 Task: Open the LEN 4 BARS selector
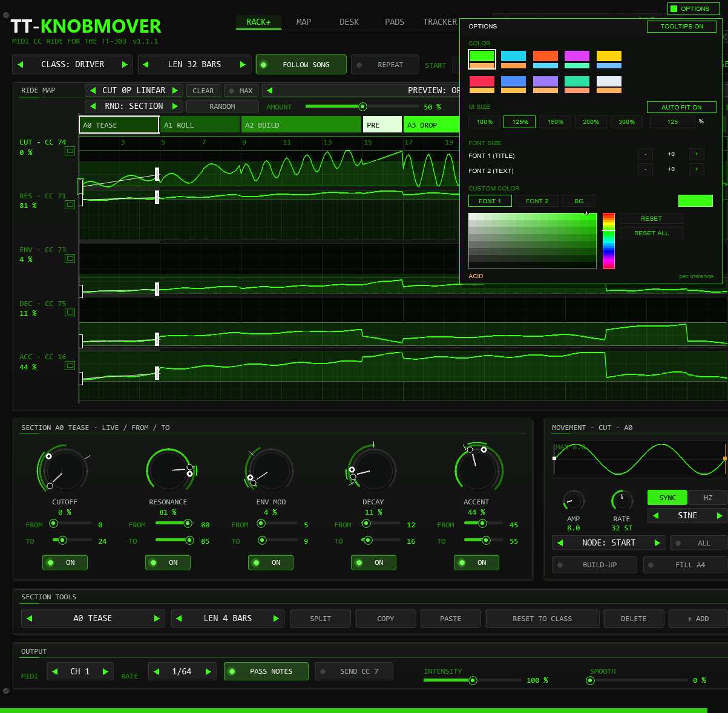(x=228, y=619)
